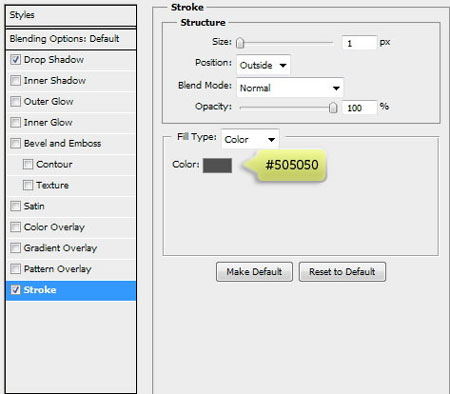450x394 pixels.
Task: Enable the Satin checkbox
Action: click(x=15, y=206)
